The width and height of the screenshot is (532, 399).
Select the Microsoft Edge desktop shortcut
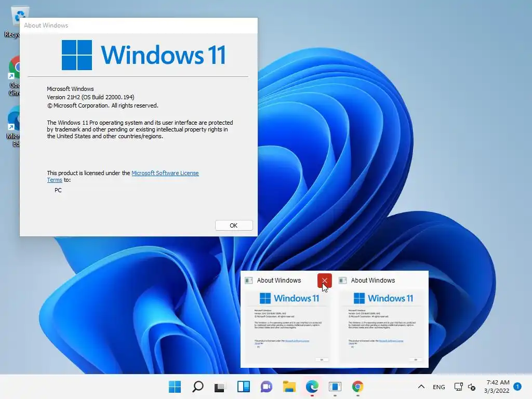coord(14,127)
